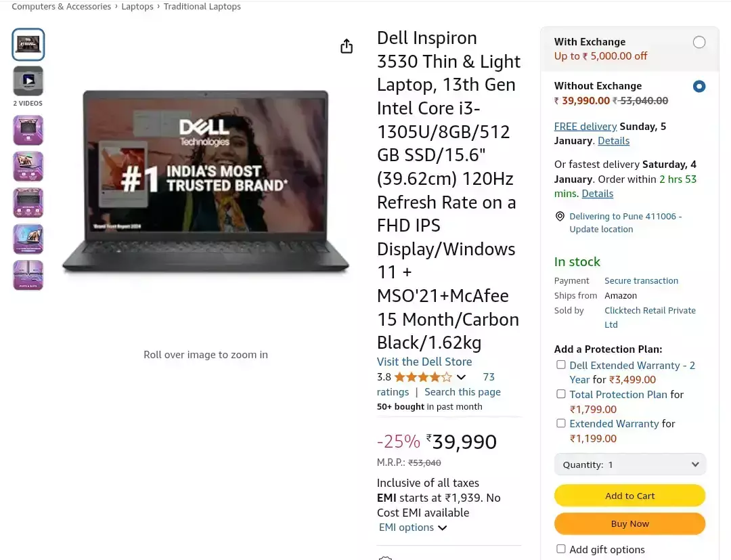Image resolution: width=731 pixels, height=560 pixels.
Task: Check the Total Protection Plan box
Action: [x=561, y=394]
